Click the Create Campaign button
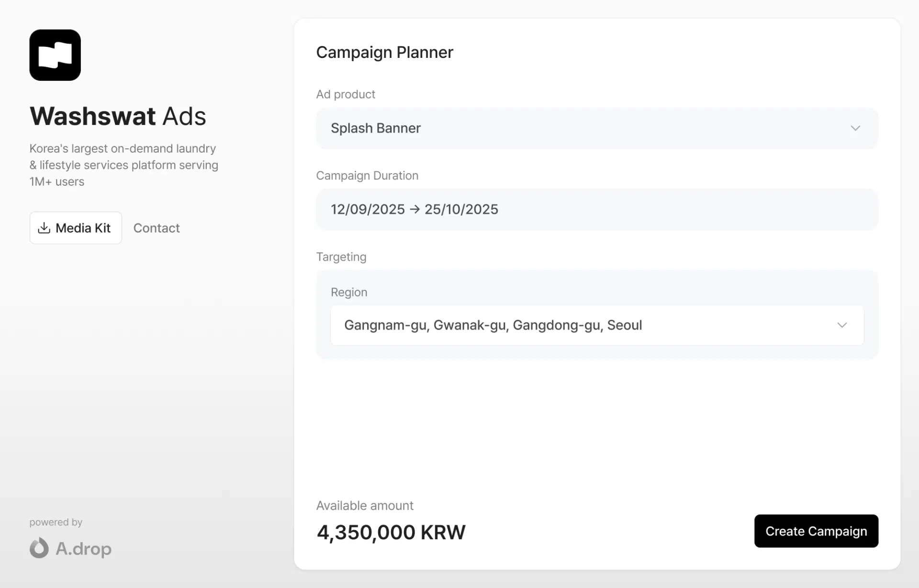The height and width of the screenshot is (588, 919). coord(816,531)
